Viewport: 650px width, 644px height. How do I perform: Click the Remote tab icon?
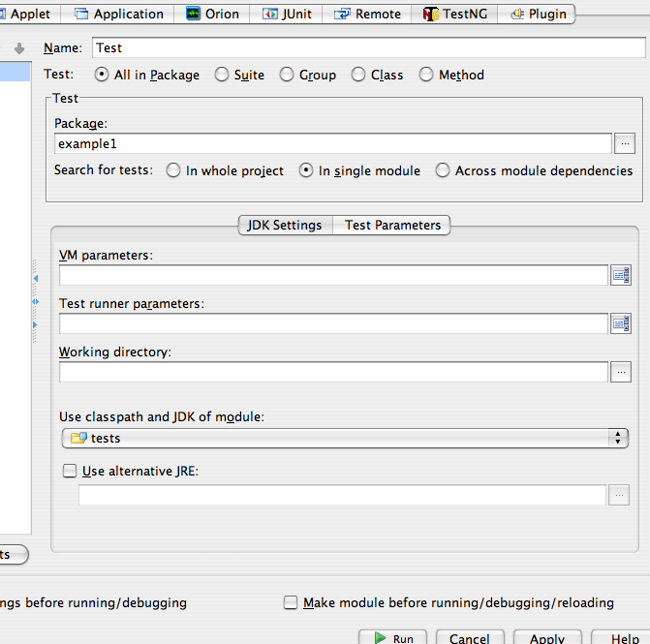342,14
